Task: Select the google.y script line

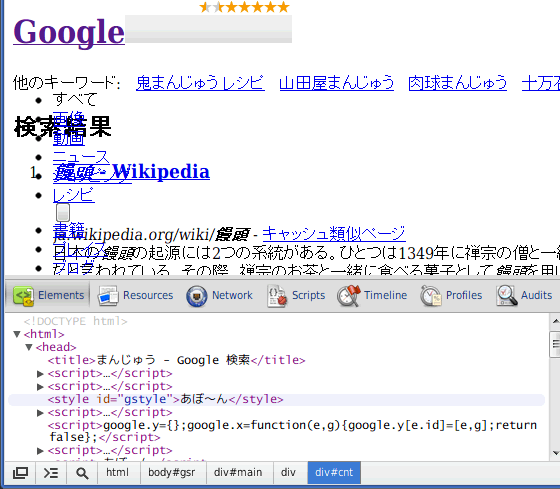Action: (x=292, y=431)
